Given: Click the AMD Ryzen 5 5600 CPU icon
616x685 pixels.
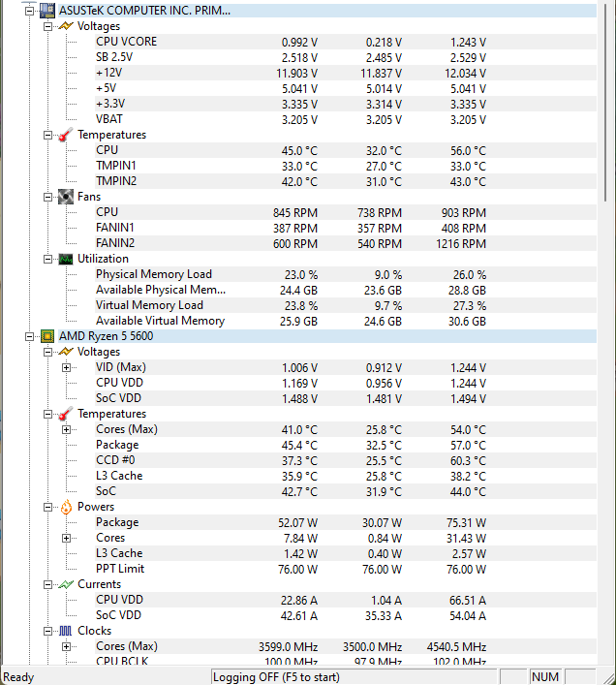Looking at the screenshot, I should [x=47, y=336].
